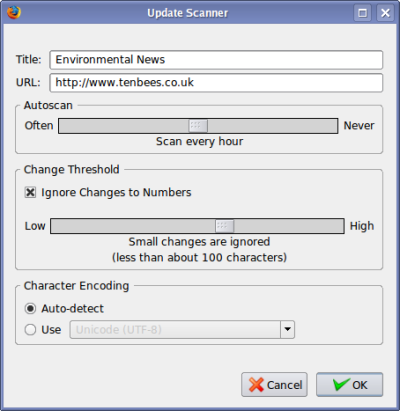Image resolution: width=400 pixels, height=411 pixels.
Task: Click the Autoscan slider handle
Action: pos(198,126)
